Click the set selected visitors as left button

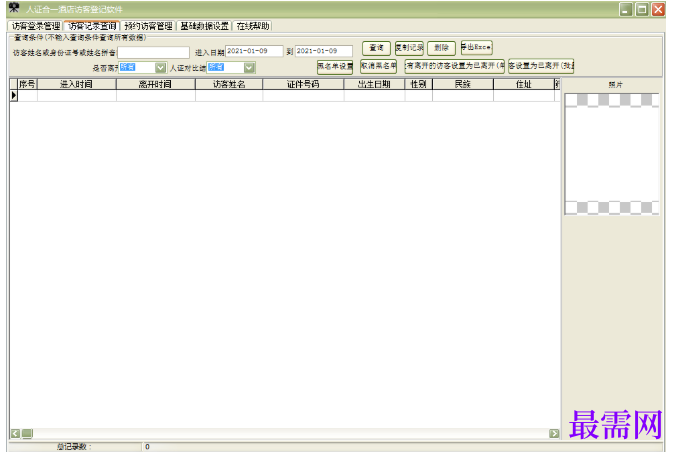point(541,66)
